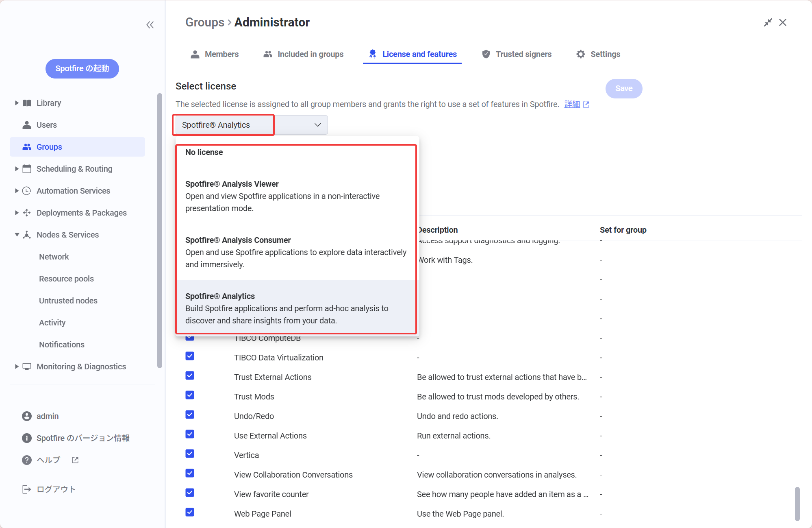Switch to the Members tab
This screenshot has width=812, height=528.
(215, 54)
